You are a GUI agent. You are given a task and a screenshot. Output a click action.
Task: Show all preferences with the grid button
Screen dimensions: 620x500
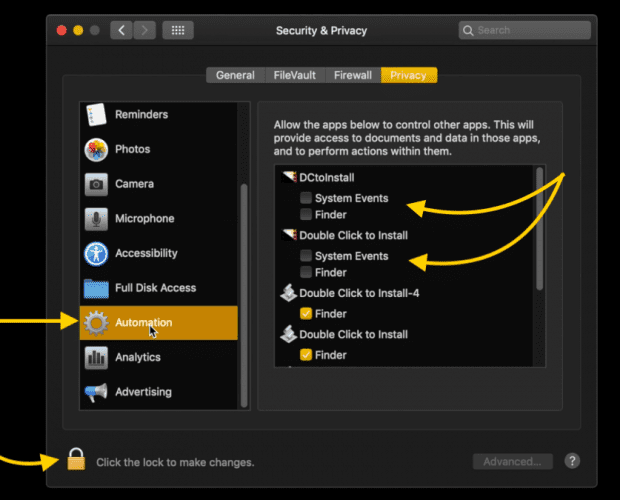178,30
